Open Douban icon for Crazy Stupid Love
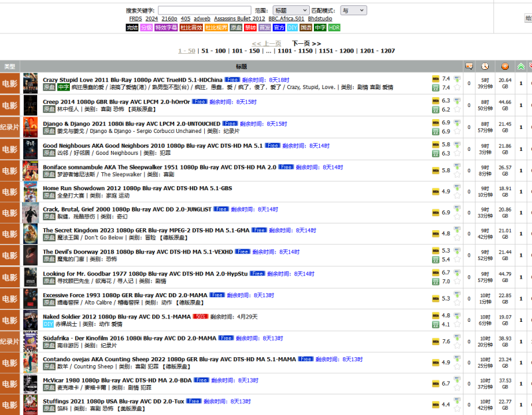 436,88
